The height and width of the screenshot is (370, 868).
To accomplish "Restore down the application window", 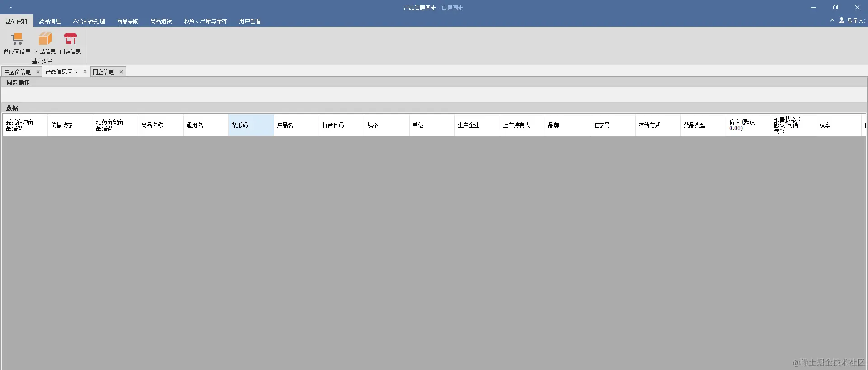I will pyautogui.click(x=835, y=8).
